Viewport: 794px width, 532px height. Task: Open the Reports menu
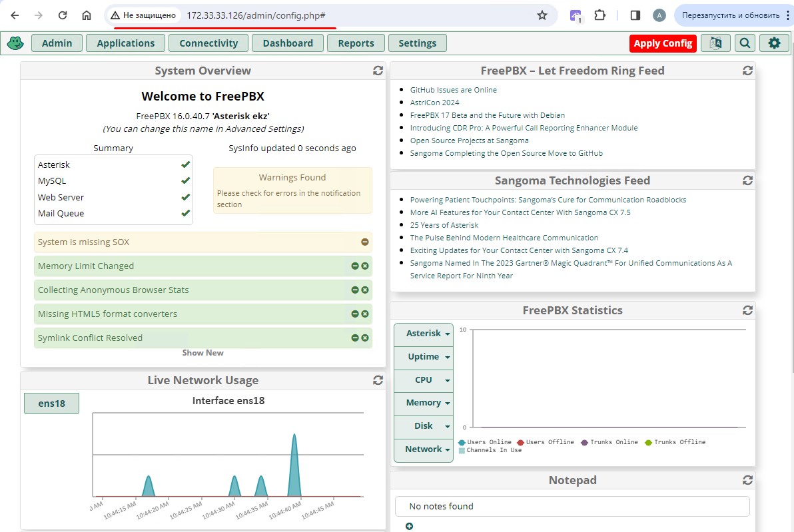click(x=356, y=43)
